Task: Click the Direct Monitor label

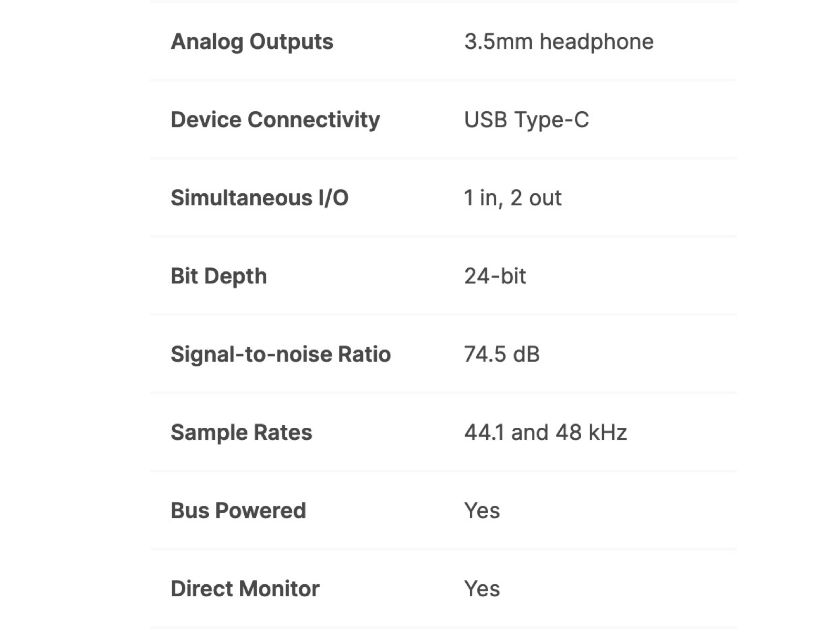Action: click(245, 589)
